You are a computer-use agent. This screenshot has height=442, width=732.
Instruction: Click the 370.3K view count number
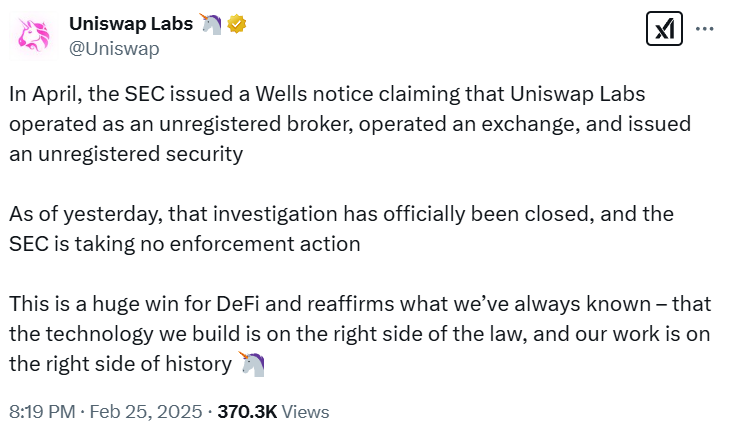[x=247, y=411]
